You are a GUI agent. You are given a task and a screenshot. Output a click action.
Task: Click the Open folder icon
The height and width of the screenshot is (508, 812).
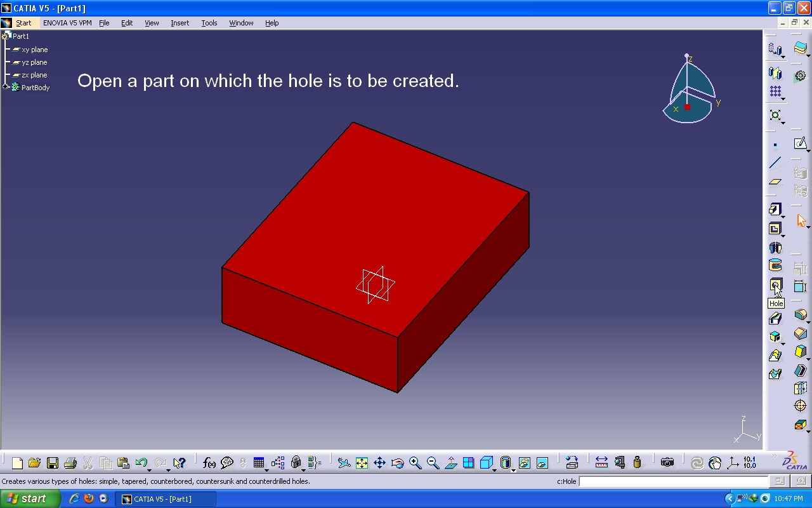tap(35, 463)
